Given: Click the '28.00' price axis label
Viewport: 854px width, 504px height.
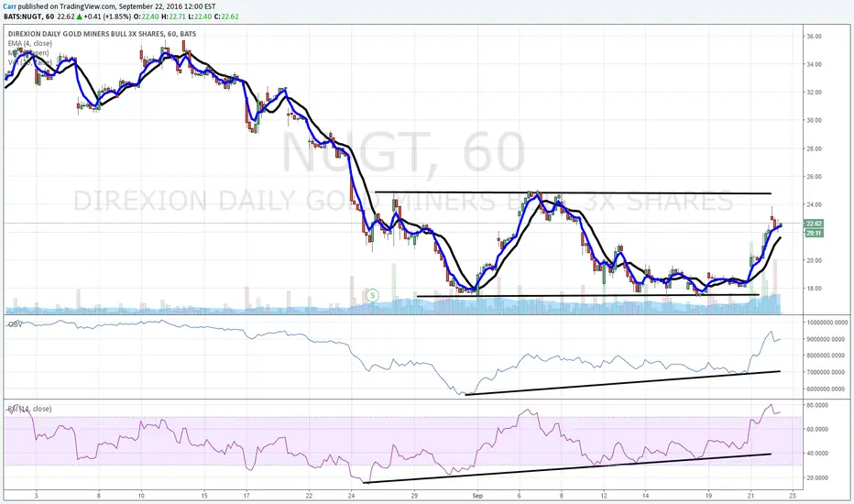Looking at the screenshot, I should (815, 148).
